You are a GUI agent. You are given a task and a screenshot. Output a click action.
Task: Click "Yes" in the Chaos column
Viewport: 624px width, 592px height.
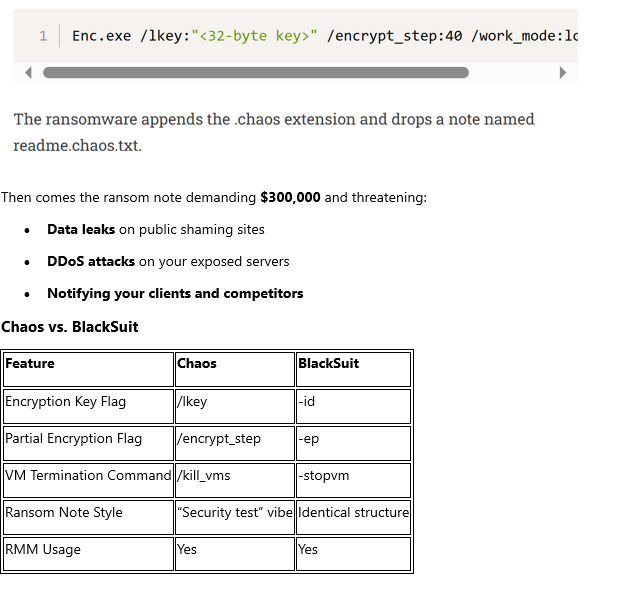[235, 554]
